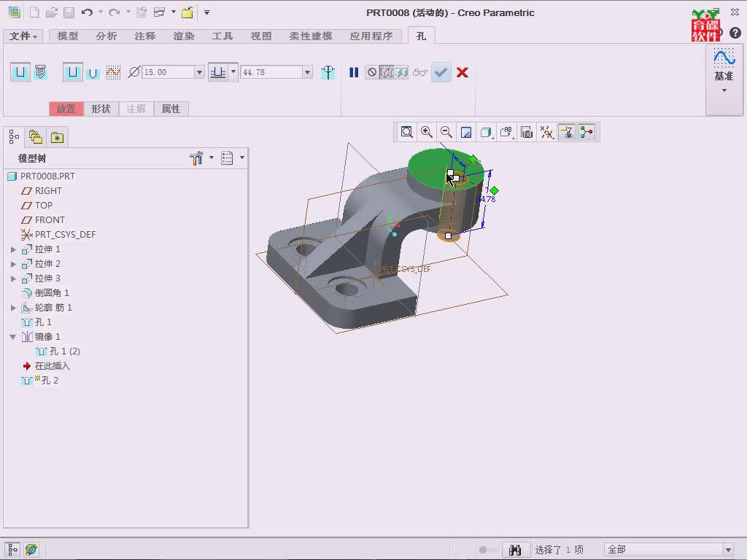
Task: Switch to the 柔性建模 ribbon tab
Action: coord(311,36)
